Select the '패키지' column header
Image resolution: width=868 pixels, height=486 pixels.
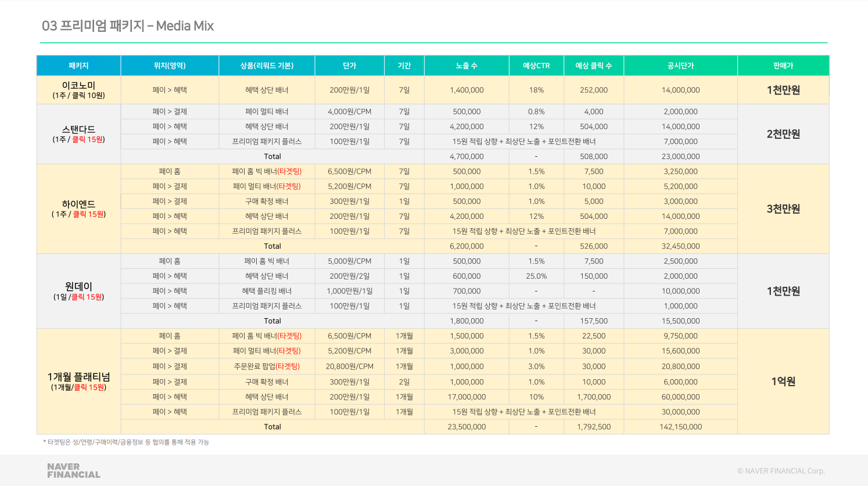(x=78, y=66)
